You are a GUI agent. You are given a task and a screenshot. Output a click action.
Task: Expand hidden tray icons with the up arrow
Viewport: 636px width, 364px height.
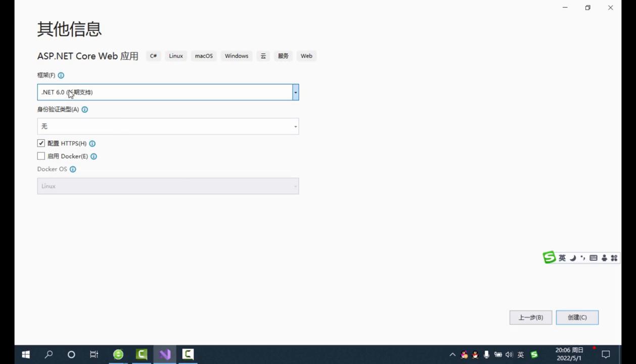[x=452, y=354]
